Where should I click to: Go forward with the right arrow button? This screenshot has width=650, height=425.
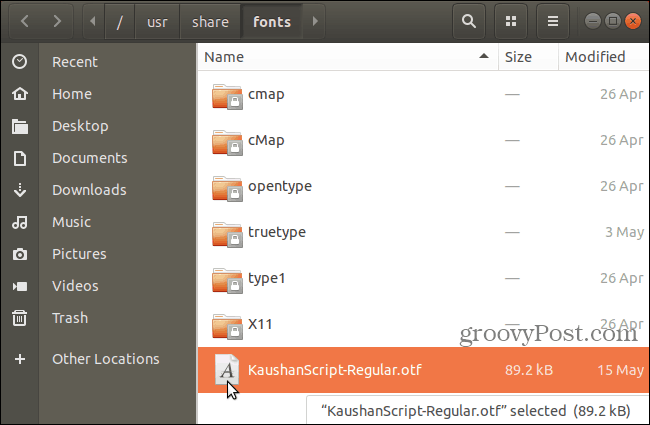pyautogui.click(x=57, y=21)
